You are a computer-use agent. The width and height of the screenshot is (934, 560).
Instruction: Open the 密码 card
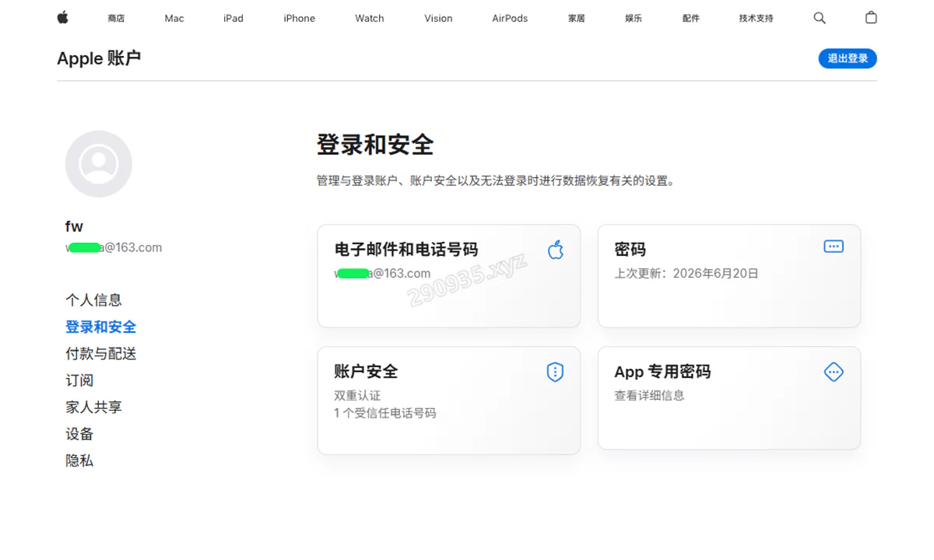729,276
